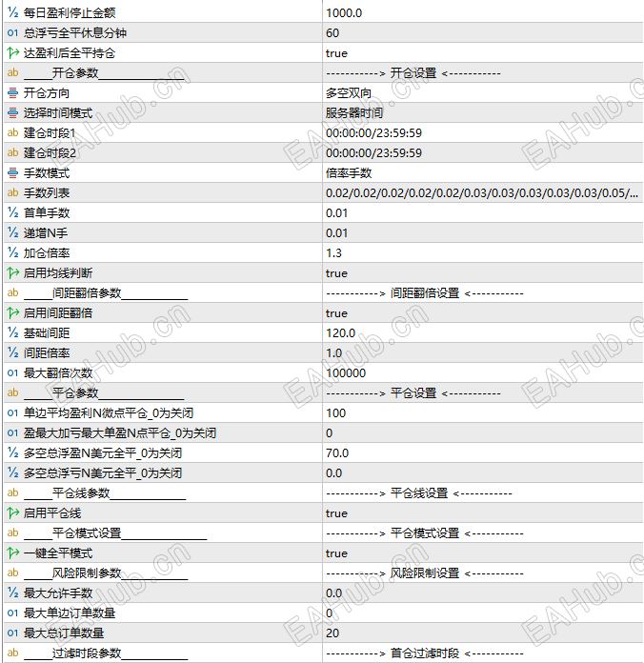The width and height of the screenshot is (644, 663).
Task: Edit the 手数列表 value starting 0.02/0.02
Action: click(482, 192)
